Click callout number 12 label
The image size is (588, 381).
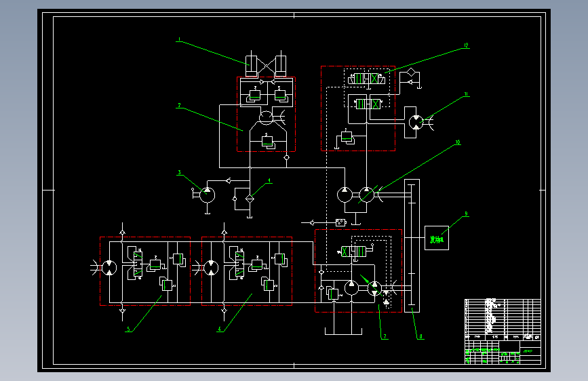click(x=466, y=45)
